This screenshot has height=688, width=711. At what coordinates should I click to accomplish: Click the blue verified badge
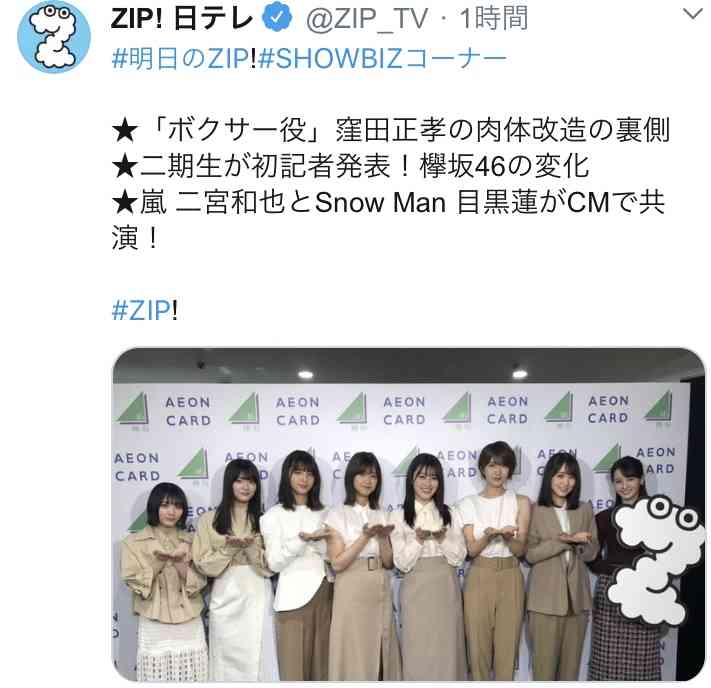coord(278,18)
